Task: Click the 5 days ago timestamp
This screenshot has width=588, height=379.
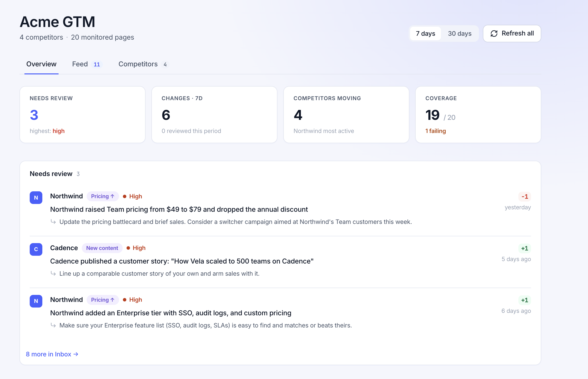Action: [516, 259]
